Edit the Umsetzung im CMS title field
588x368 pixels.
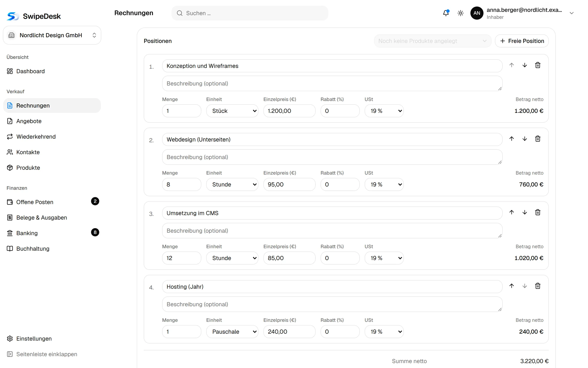pos(332,213)
